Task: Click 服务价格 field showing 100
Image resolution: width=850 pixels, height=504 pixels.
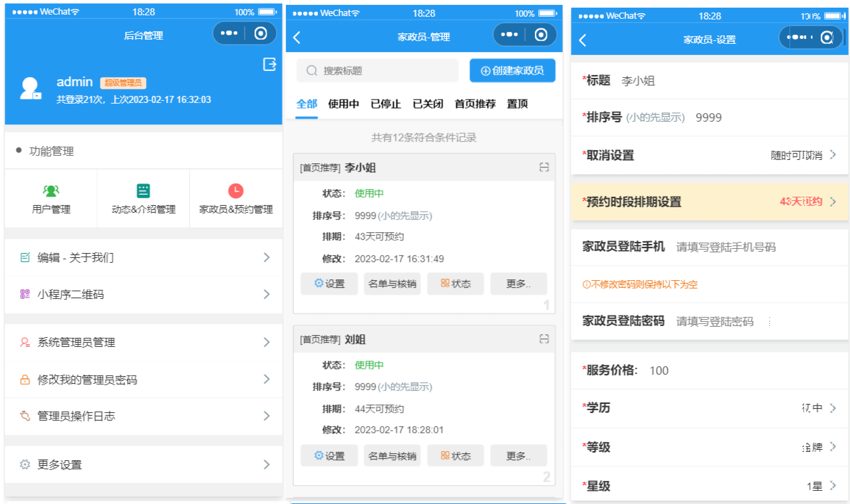Action: (709, 370)
